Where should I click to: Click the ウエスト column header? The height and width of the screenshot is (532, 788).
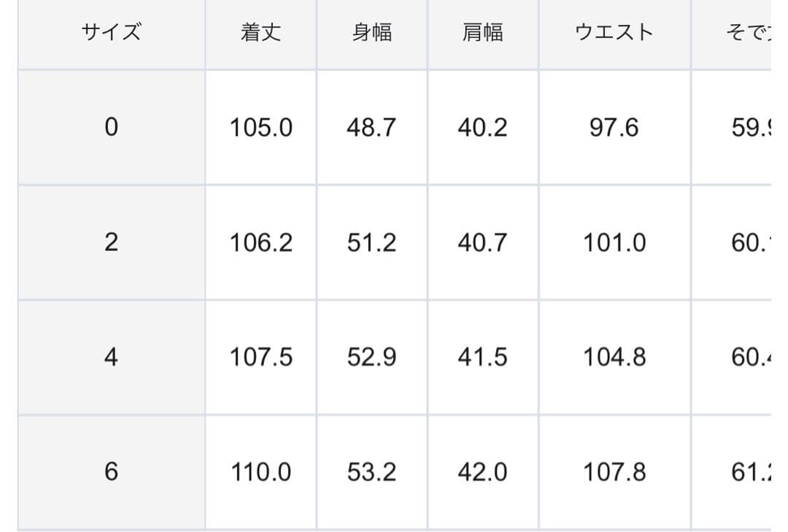tap(614, 33)
